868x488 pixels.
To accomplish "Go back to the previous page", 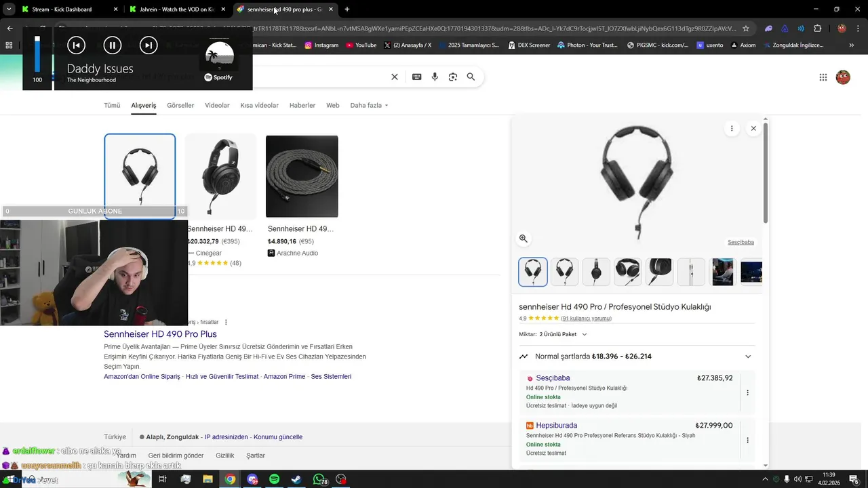I will (9, 28).
